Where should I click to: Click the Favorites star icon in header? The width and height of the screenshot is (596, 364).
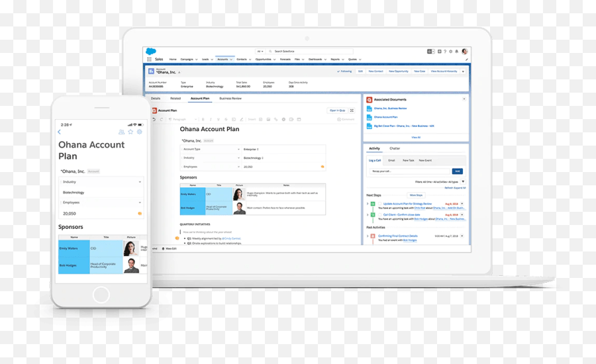point(430,52)
